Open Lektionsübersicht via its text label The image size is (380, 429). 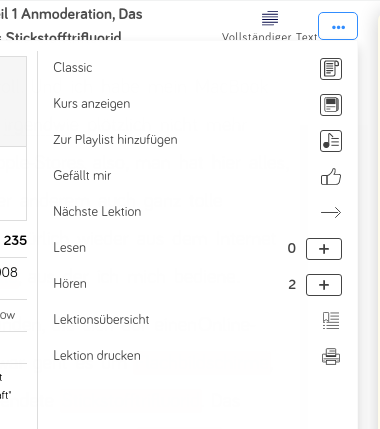pyautogui.click(x=101, y=320)
